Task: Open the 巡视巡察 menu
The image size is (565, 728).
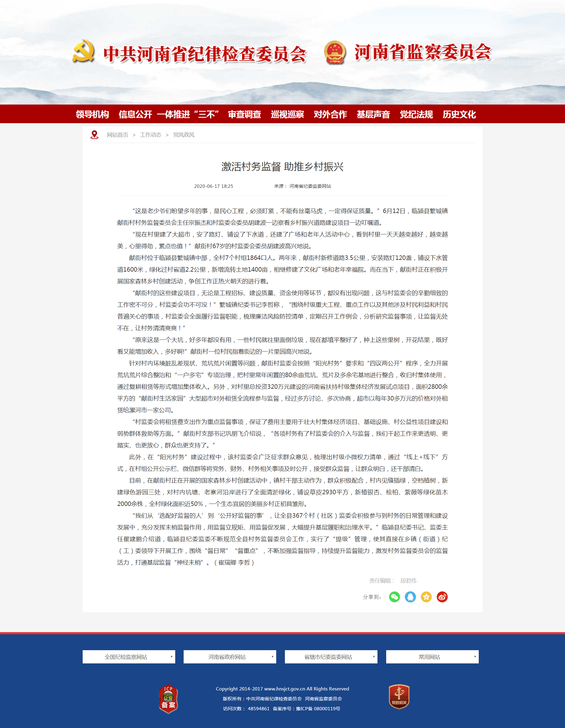Action: pos(287,114)
